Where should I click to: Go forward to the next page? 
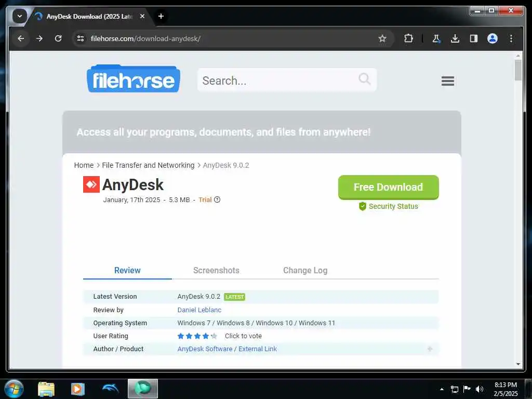[x=39, y=38]
